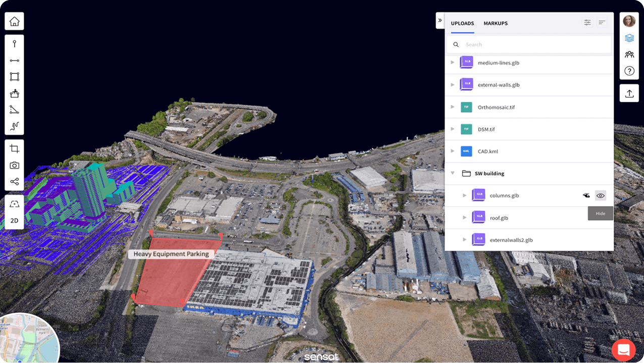Switch to the Uploads tab

tap(463, 23)
